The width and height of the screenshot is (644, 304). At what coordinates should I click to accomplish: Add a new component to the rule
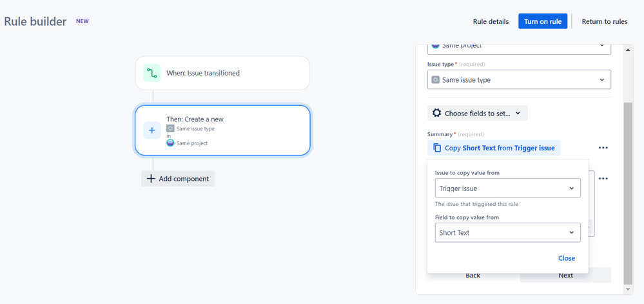(x=178, y=179)
